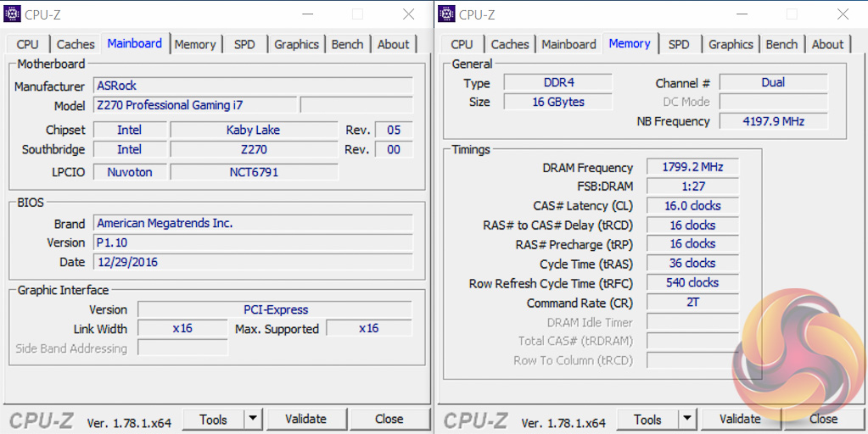
Task: Open the CPU tab in the right window
Action: click(x=462, y=44)
